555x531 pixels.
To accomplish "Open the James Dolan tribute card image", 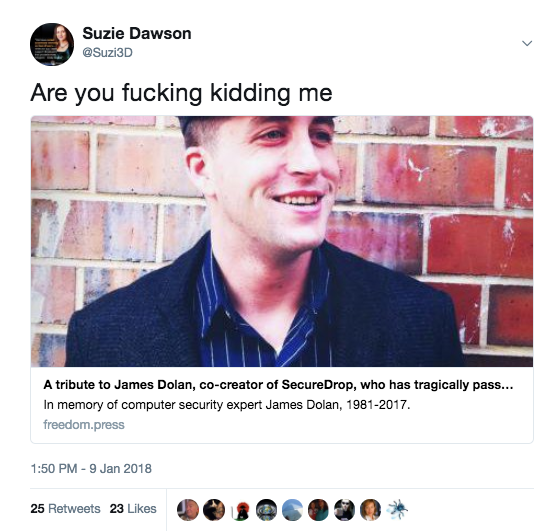I will [x=282, y=241].
